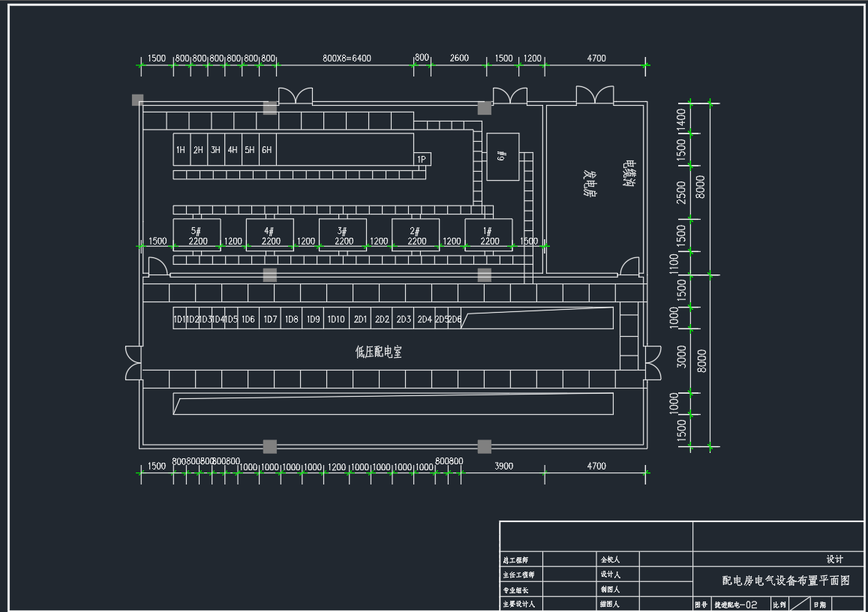Click the 低压配电室 room label
Viewport: 868px width, 612px height.
pyautogui.click(x=378, y=352)
